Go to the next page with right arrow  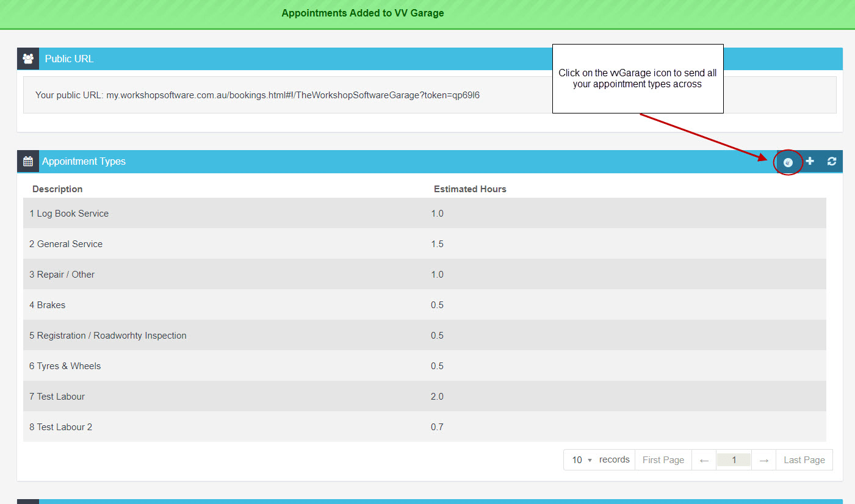[x=763, y=460]
